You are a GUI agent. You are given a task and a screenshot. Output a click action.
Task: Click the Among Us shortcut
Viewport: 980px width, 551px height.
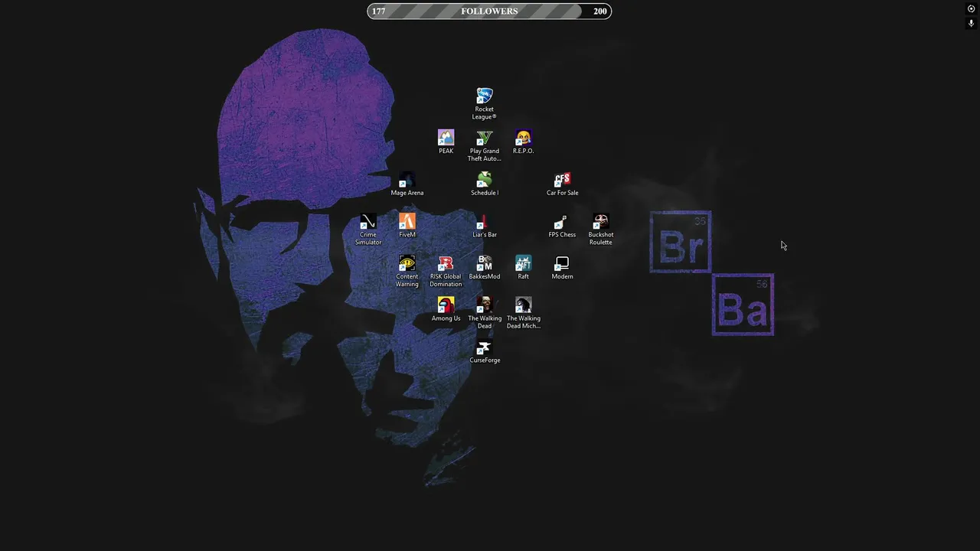point(446,310)
